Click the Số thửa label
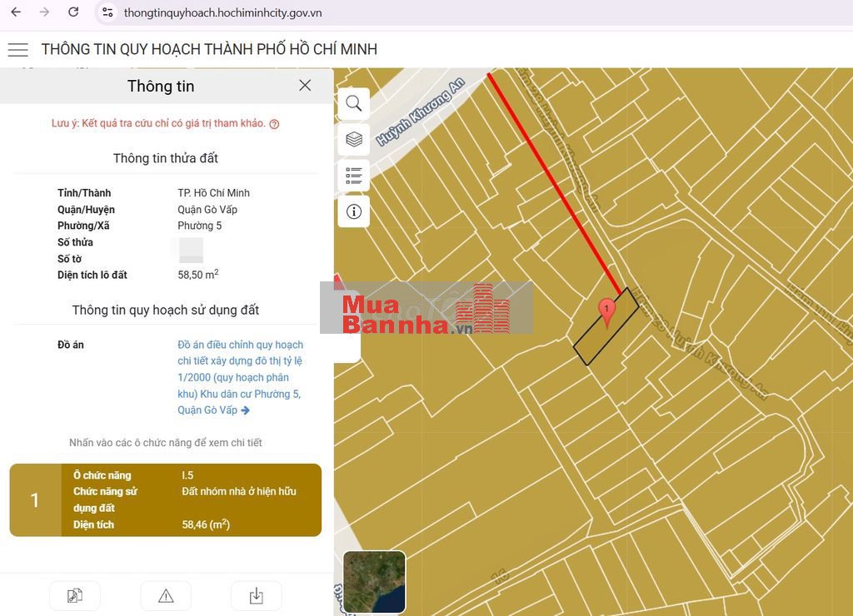The image size is (853, 616). tap(75, 242)
